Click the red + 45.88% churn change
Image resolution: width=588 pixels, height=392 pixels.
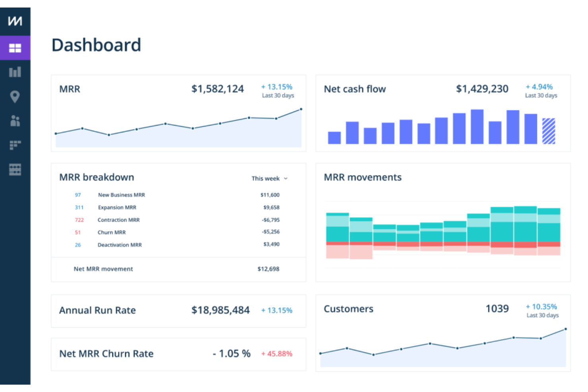click(277, 353)
